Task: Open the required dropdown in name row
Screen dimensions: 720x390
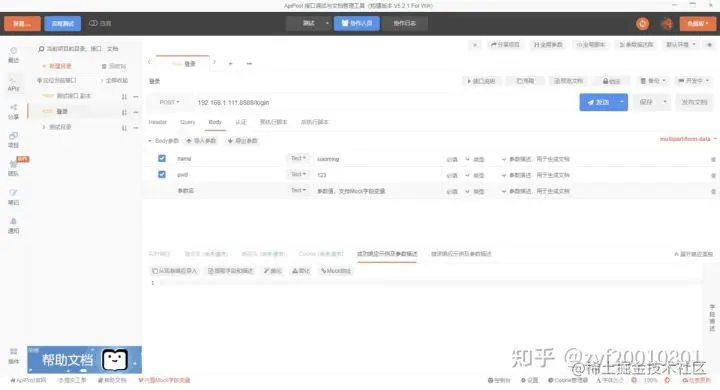Action: pos(458,159)
